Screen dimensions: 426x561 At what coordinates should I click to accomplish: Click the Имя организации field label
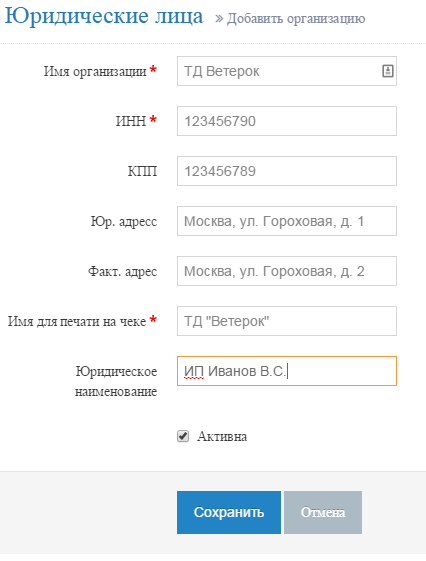(x=95, y=71)
